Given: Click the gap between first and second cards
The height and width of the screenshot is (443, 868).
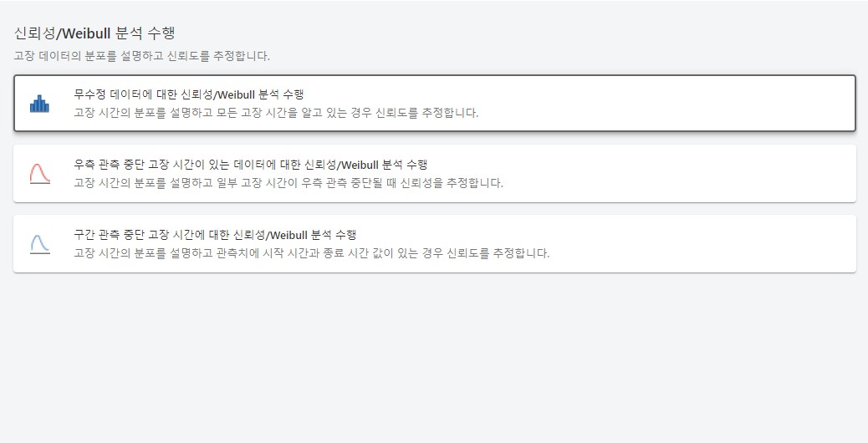Looking at the screenshot, I should [x=435, y=138].
